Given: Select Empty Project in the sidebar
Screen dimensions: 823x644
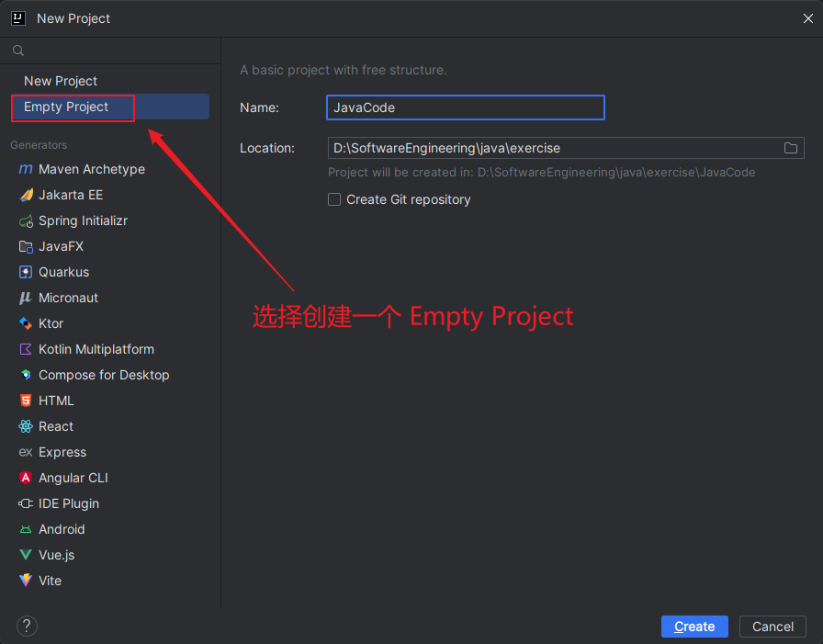Looking at the screenshot, I should pyautogui.click(x=66, y=107).
